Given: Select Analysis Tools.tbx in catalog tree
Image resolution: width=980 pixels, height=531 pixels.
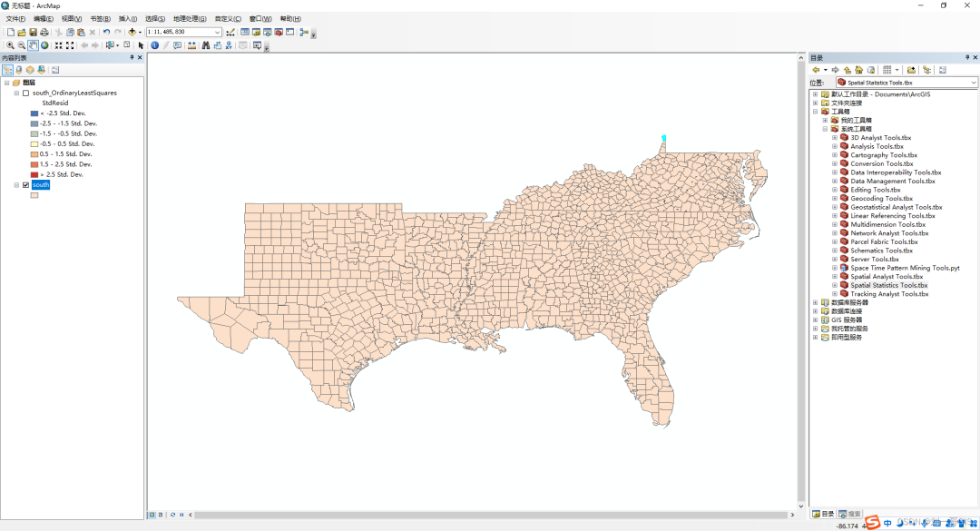Looking at the screenshot, I should 877,146.
